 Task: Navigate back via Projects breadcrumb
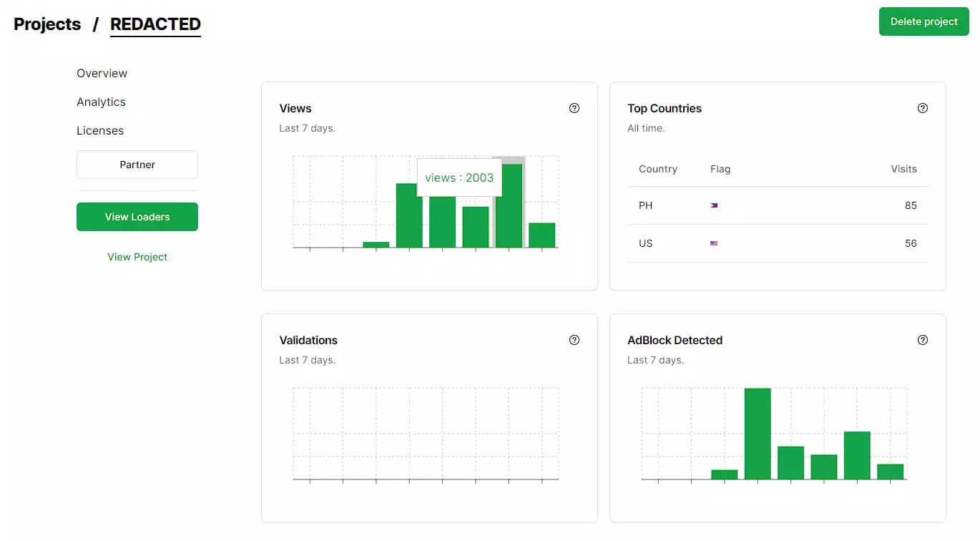46,24
